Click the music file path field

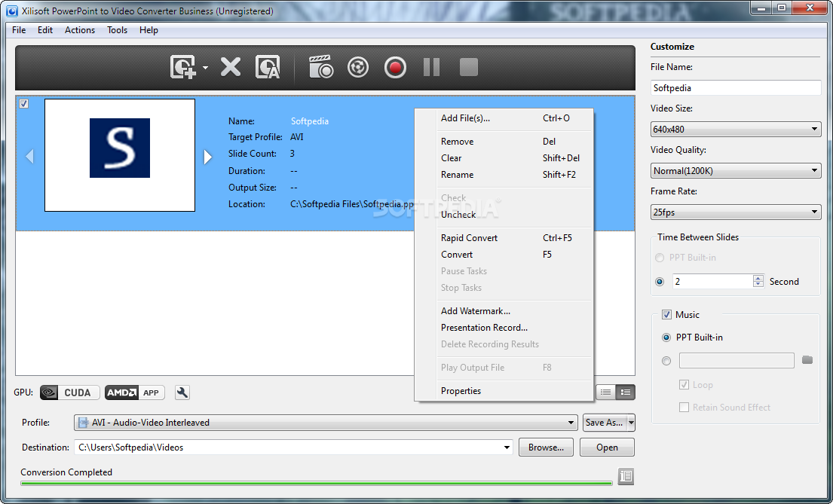click(737, 361)
